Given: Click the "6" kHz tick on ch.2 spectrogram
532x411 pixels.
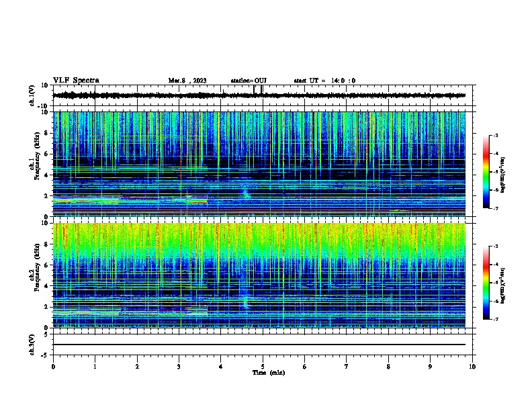Looking at the screenshot, I should (46, 265).
